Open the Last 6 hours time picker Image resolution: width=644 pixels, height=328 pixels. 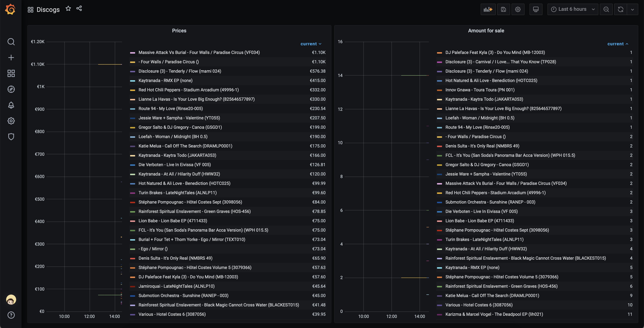click(x=573, y=10)
